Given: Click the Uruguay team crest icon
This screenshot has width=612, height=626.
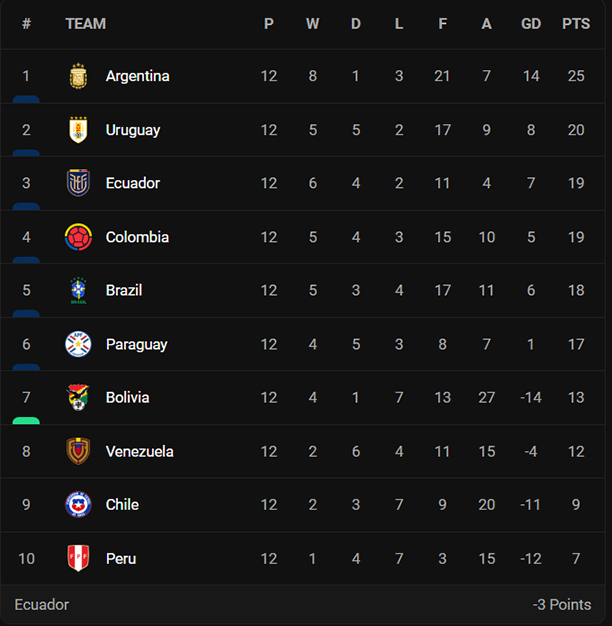Looking at the screenshot, I should [78, 130].
